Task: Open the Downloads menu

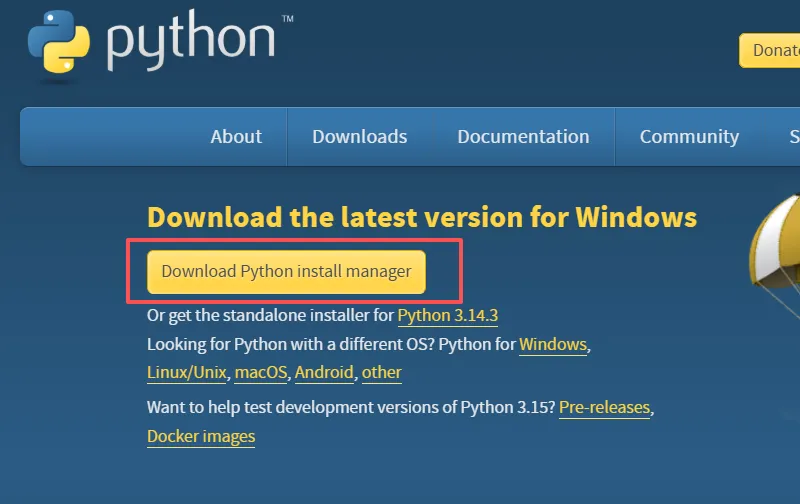Action: point(360,137)
